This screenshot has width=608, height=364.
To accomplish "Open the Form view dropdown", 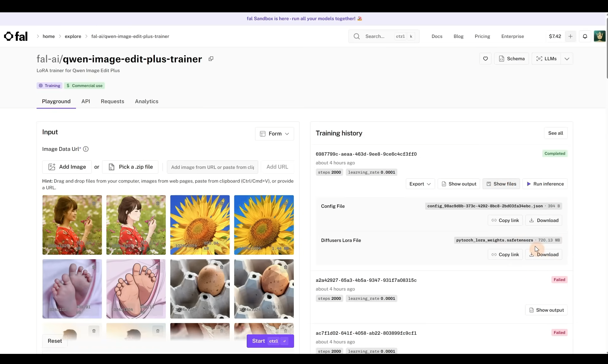I will pyautogui.click(x=274, y=134).
